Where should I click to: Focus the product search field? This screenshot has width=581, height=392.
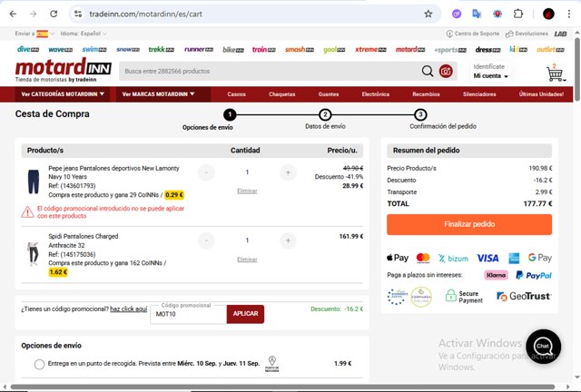270,71
